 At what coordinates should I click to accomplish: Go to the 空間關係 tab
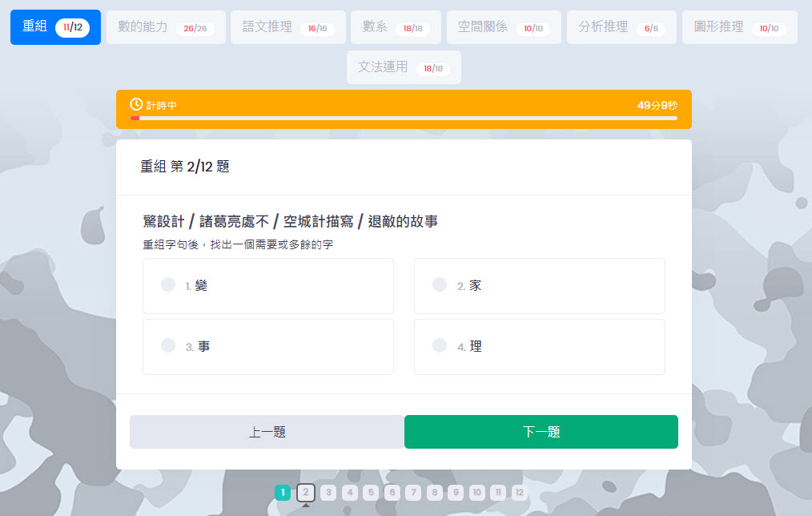[x=504, y=27]
